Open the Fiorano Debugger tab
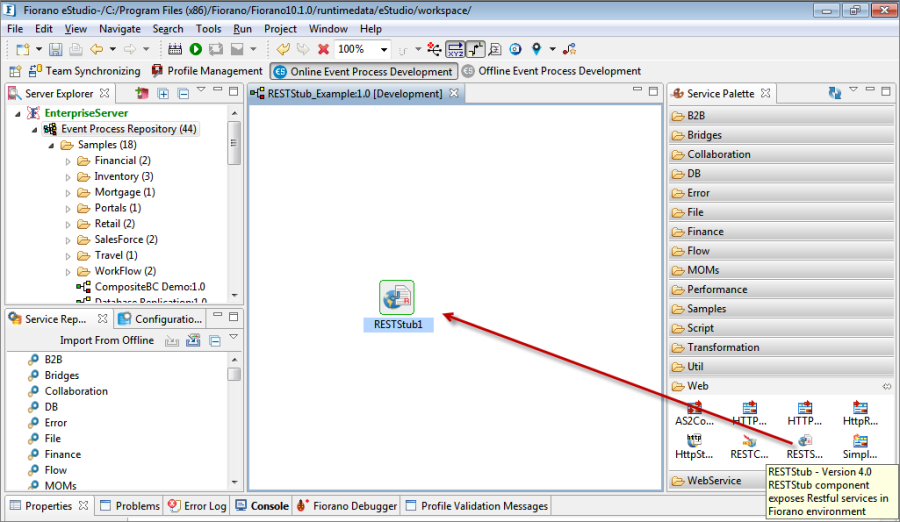The width and height of the screenshot is (900, 522). point(347,506)
